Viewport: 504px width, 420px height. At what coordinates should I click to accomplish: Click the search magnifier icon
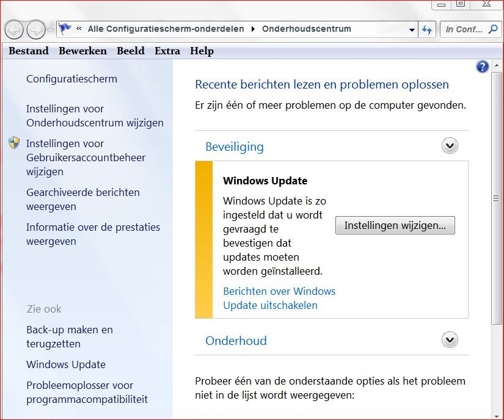coord(493,29)
